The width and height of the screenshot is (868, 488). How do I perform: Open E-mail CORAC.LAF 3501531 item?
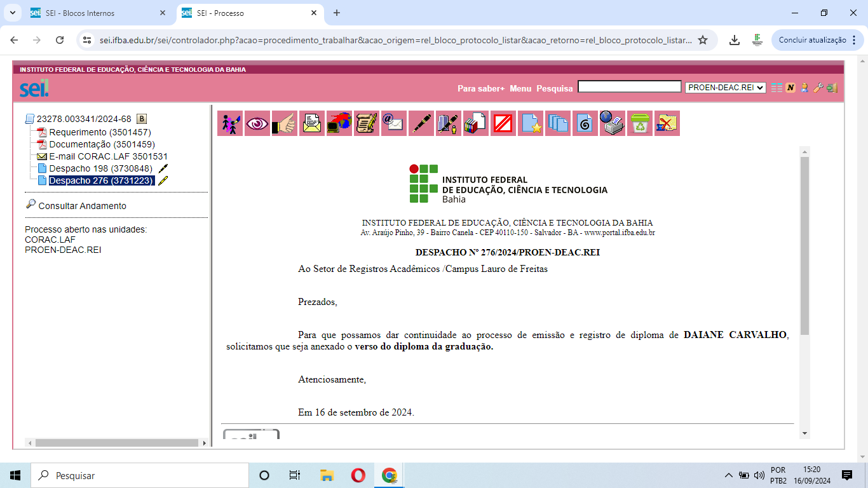tap(109, 156)
